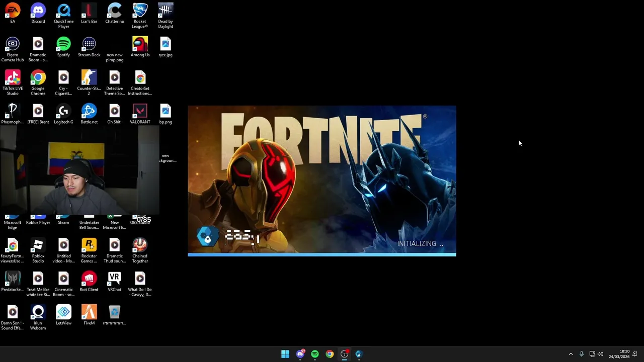The width and height of the screenshot is (644, 362).
Task: Select the ryze.jpg image file
Action: click(166, 47)
